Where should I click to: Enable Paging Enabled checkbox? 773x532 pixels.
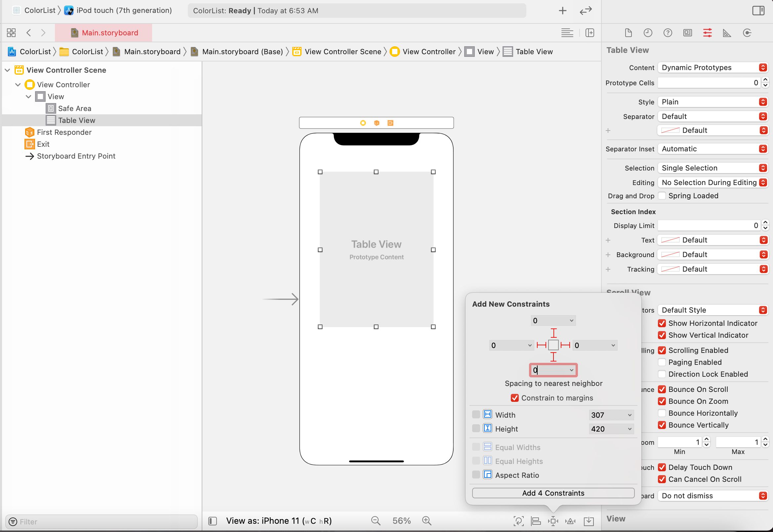point(662,362)
